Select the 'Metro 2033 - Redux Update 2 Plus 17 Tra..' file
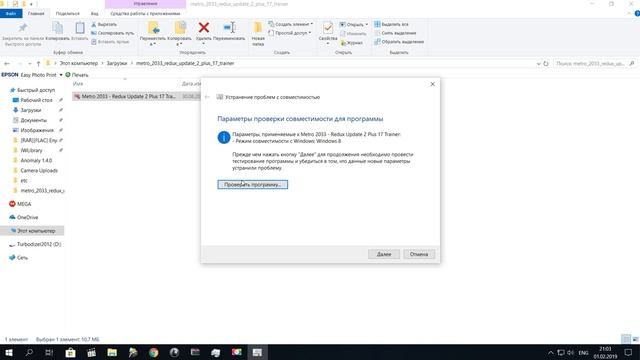640x360 pixels. (128, 96)
